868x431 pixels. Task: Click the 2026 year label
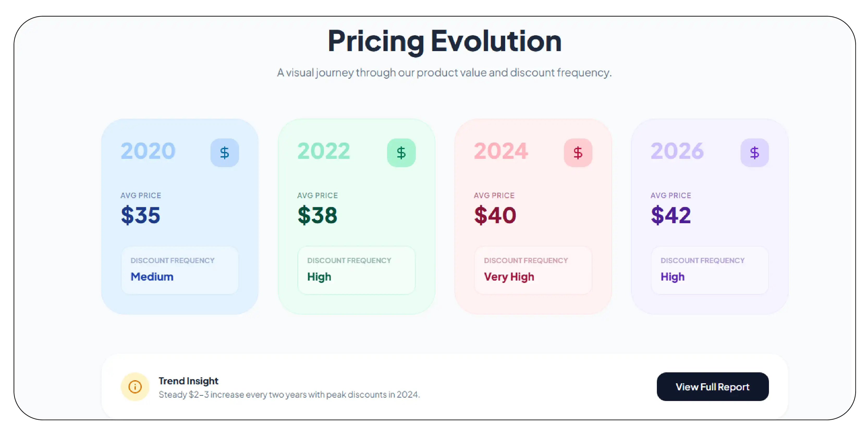pos(677,152)
